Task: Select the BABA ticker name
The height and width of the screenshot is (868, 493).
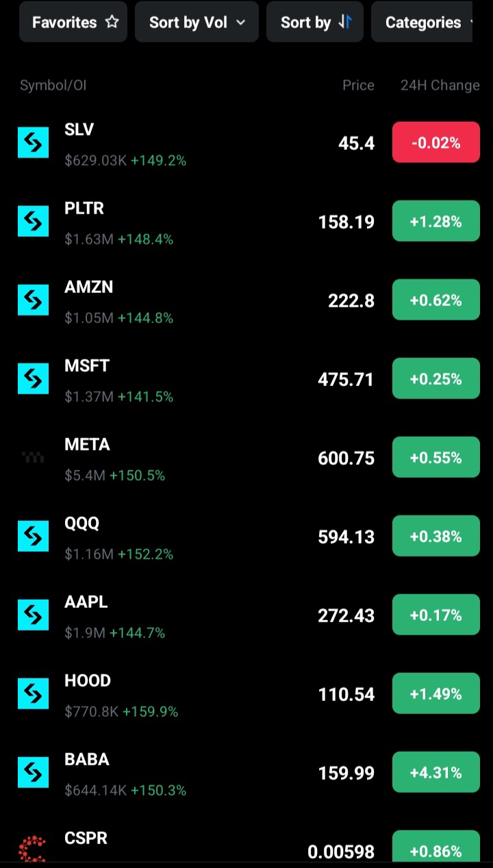Action: (87, 759)
